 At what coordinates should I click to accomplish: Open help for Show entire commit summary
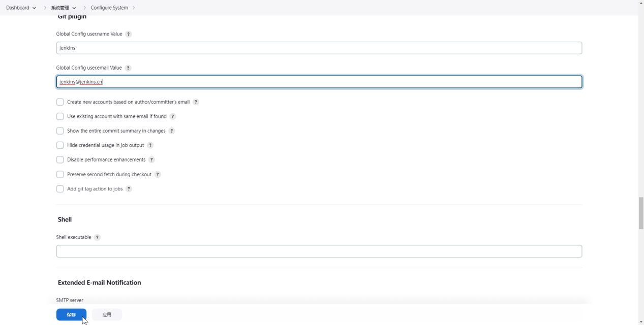click(x=172, y=131)
